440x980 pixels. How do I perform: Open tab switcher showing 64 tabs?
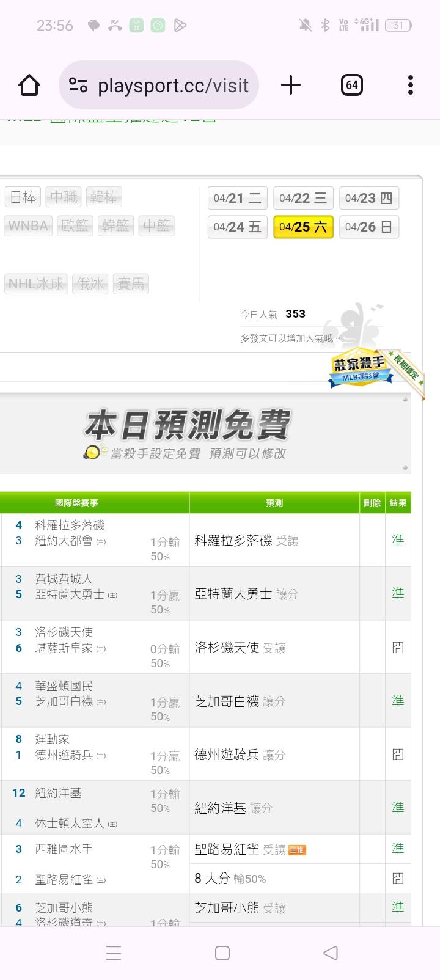click(x=351, y=85)
